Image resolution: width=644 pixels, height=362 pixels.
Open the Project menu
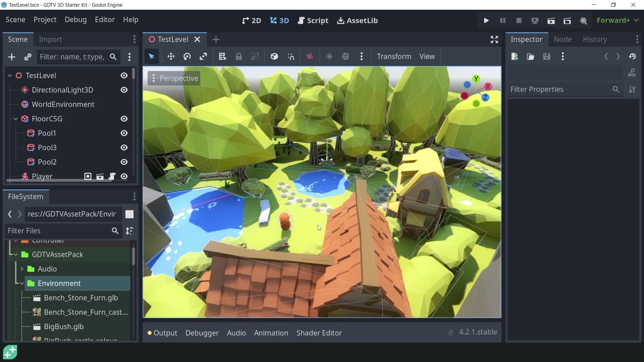point(45,20)
